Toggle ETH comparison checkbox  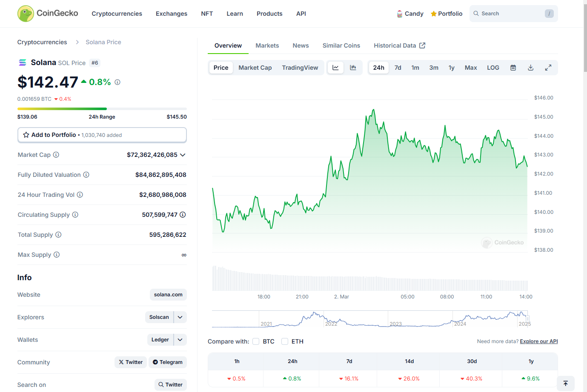[x=285, y=341]
